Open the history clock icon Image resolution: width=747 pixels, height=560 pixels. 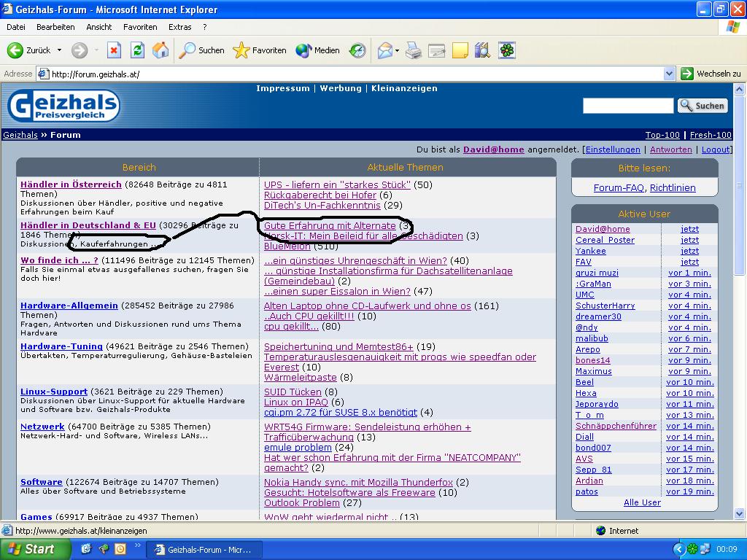(357, 50)
